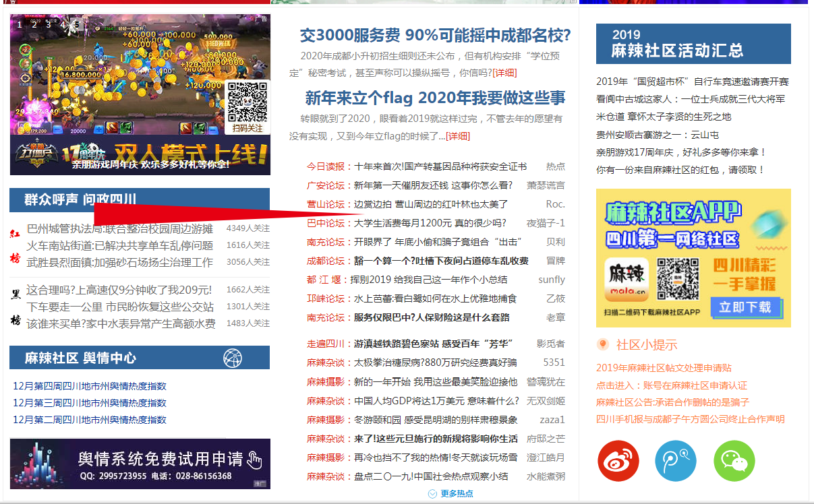The height and width of the screenshot is (504, 814).
Task: Open 12月第四周四川地市州舆情热度指数 report
Action: click(x=90, y=386)
